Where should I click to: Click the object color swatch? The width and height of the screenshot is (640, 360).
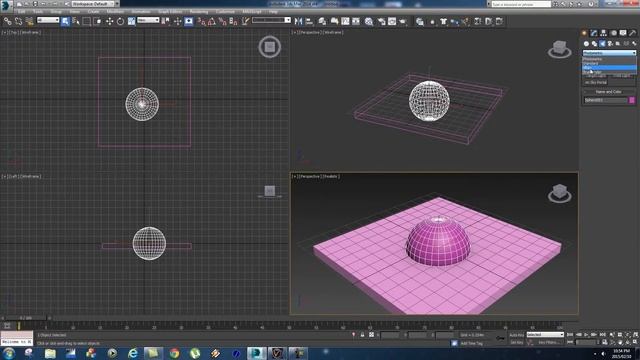[632, 100]
